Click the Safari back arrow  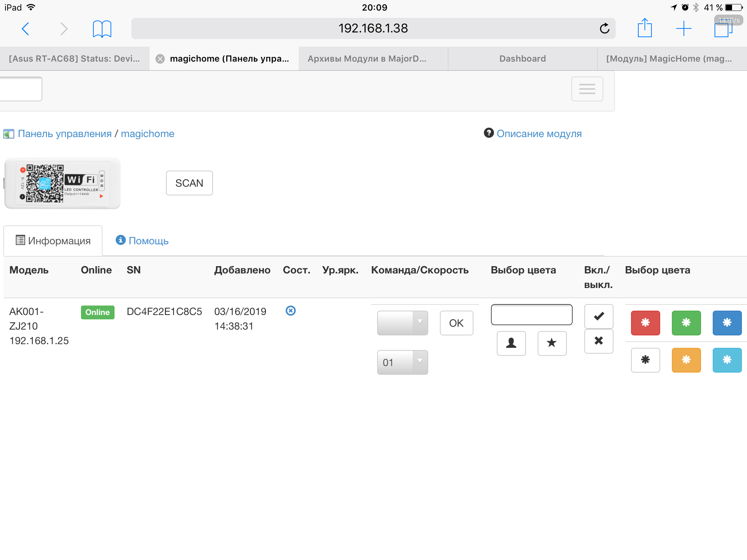pyautogui.click(x=26, y=29)
